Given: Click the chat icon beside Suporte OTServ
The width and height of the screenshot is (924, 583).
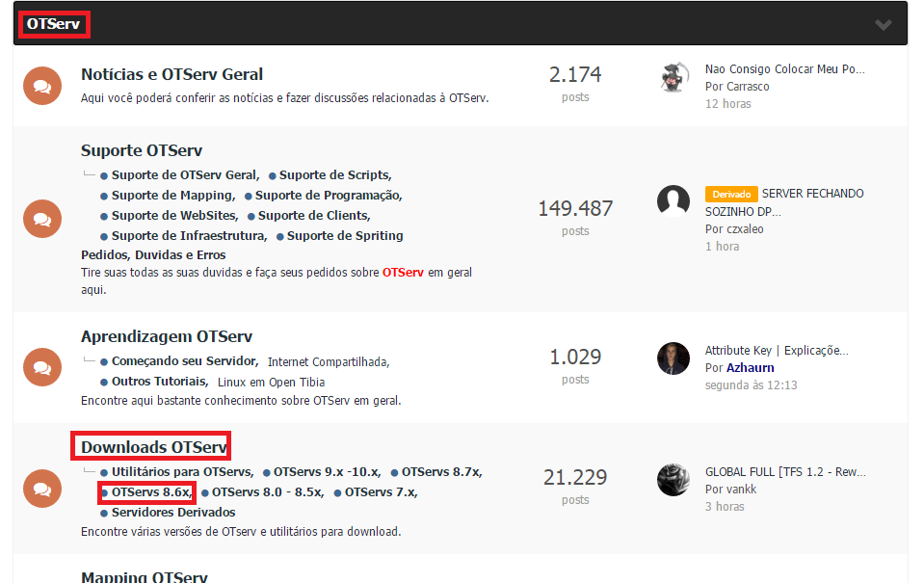Looking at the screenshot, I should pos(42,219).
